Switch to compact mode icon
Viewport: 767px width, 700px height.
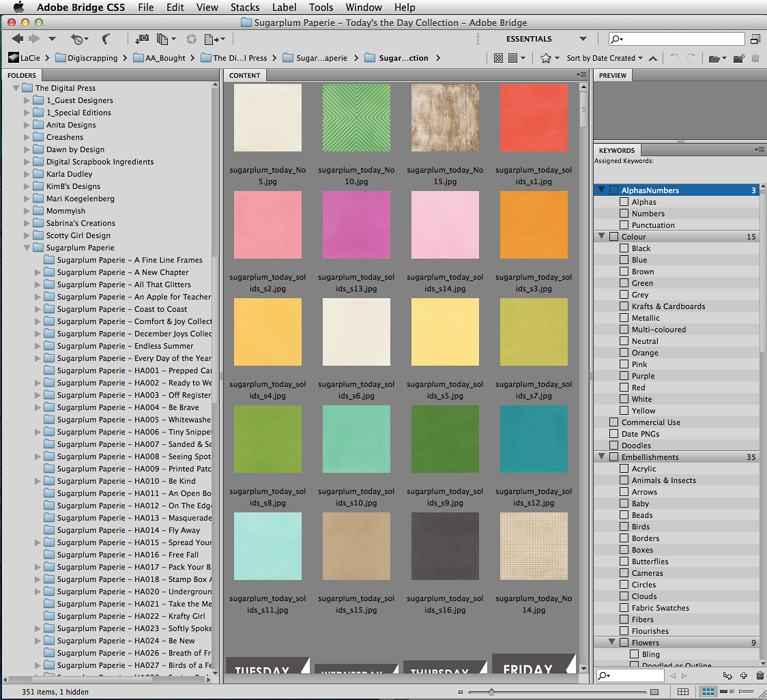click(x=755, y=39)
